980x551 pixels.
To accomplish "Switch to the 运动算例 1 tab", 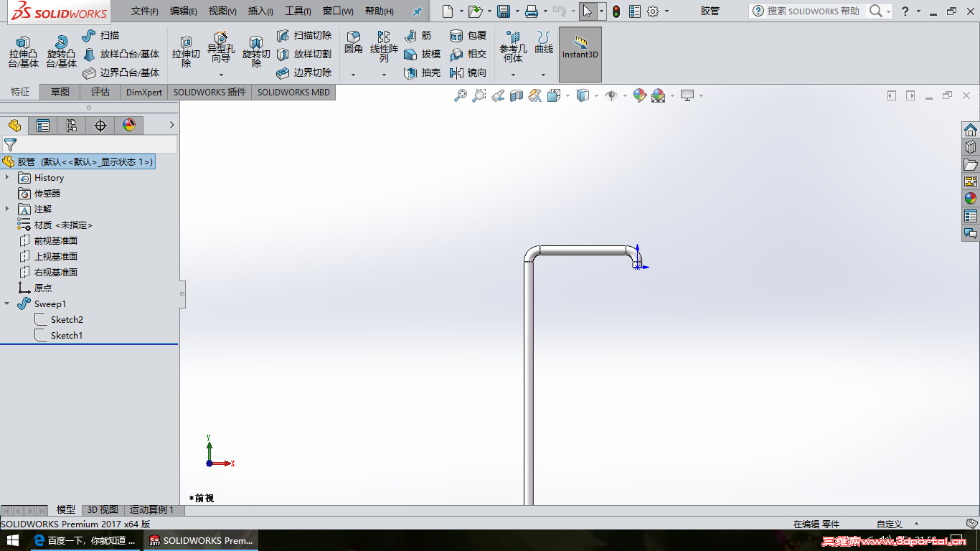I will click(x=152, y=510).
